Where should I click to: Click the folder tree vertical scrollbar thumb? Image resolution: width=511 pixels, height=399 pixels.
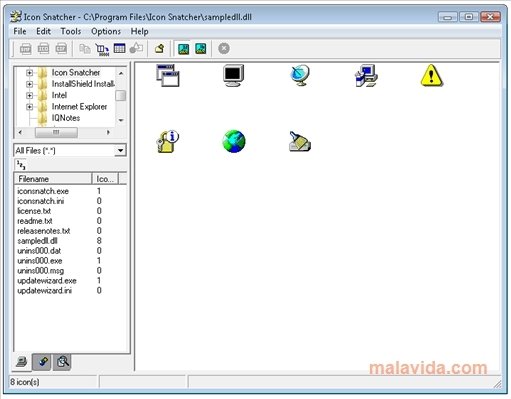tap(121, 96)
